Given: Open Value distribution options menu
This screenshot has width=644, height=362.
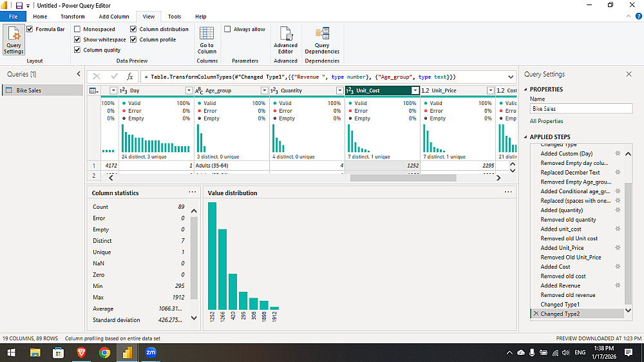Looking at the screenshot, I should 508,192.
